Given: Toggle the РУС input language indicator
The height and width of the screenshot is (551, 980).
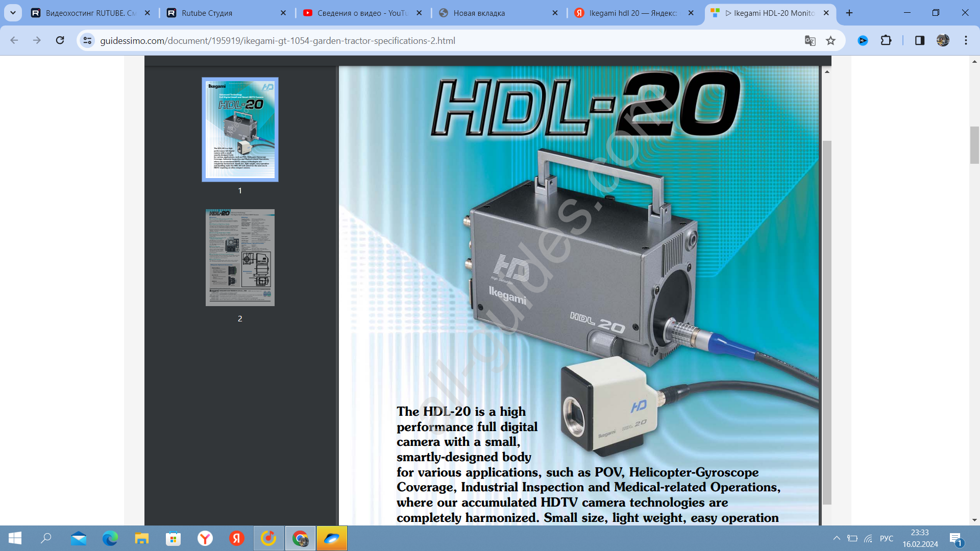Looking at the screenshot, I should [x=887, y=538].
